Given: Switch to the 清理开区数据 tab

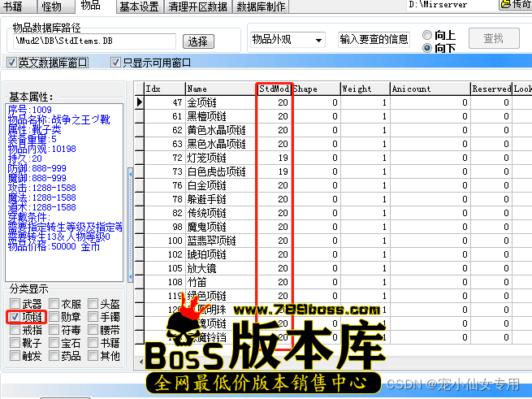Looking at the screenshot, I should pyautogui.click(x=198, y=7).
